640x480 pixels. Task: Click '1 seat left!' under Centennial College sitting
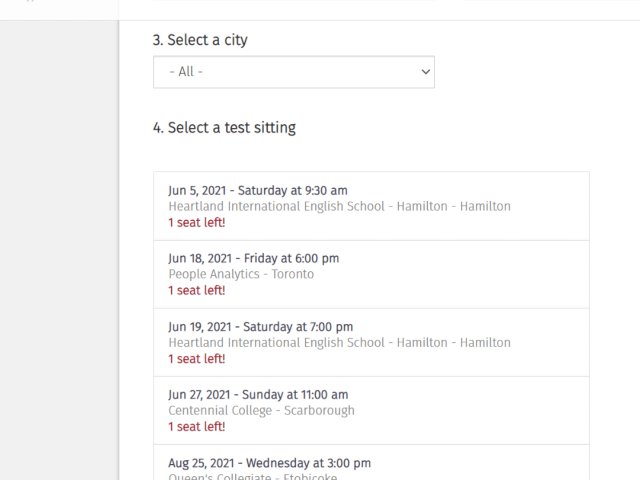point(197,426)
